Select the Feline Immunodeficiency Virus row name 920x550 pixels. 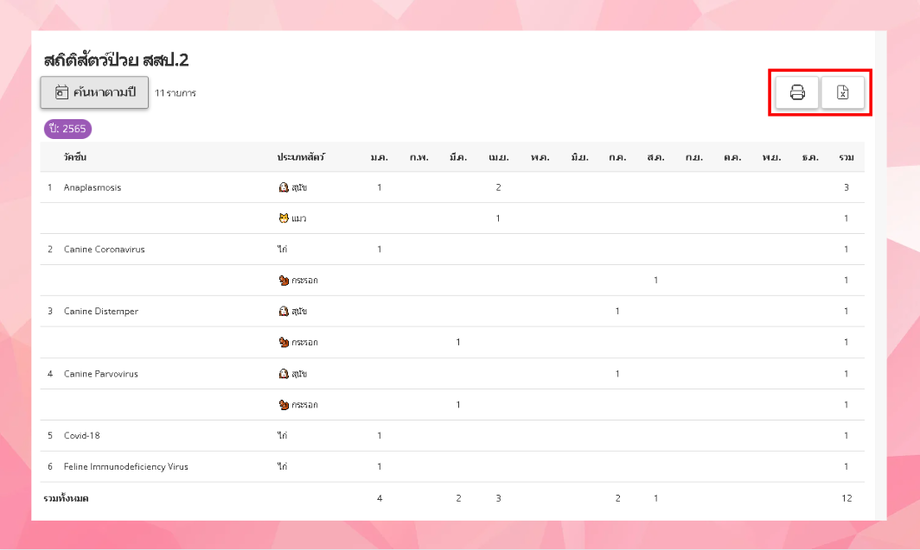pyautogui.click(x=126, y=467)
